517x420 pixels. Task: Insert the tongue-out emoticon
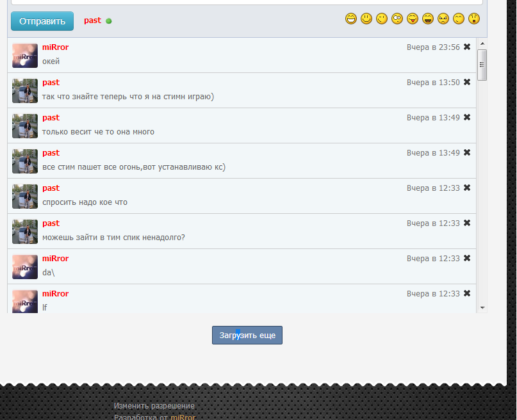pyautogui.click(x=413, y=19)
